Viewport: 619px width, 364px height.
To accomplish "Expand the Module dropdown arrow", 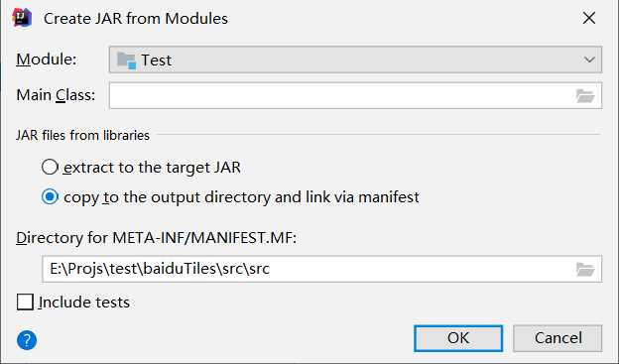I will click(x=589, y=60).
